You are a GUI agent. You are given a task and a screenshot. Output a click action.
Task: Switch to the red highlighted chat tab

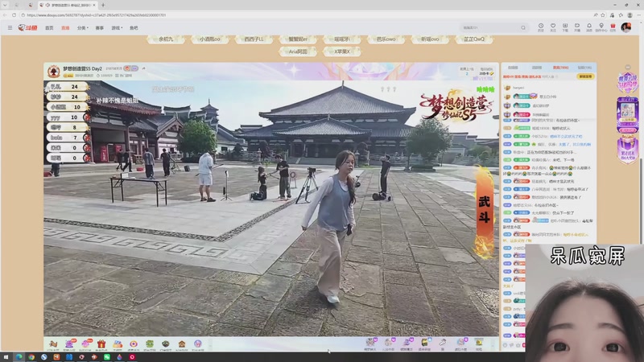[x=560, y=68]
